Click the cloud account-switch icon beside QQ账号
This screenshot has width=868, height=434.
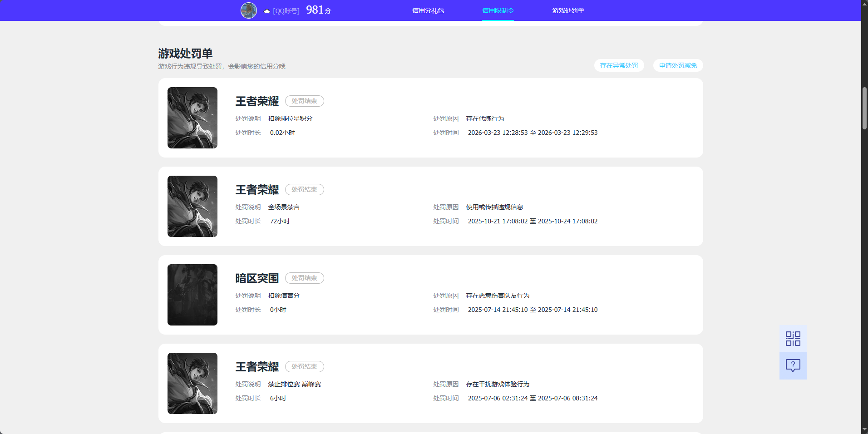(266, 10)
